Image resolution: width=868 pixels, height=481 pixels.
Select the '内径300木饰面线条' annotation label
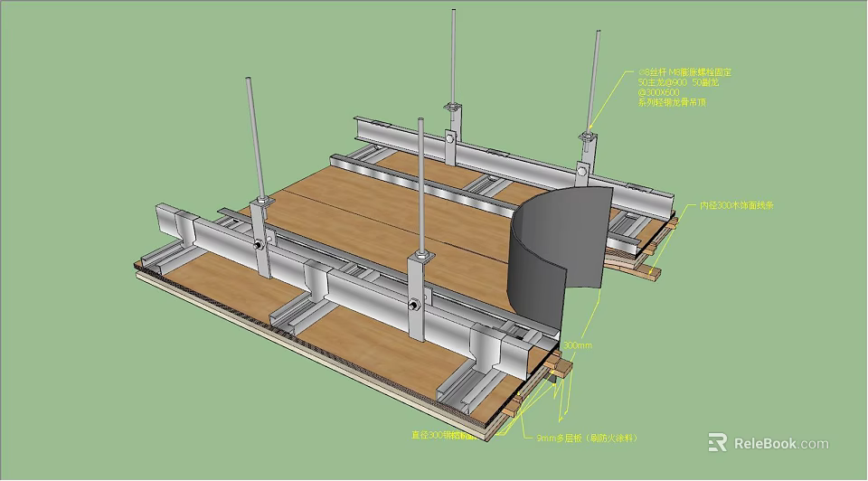736,205
